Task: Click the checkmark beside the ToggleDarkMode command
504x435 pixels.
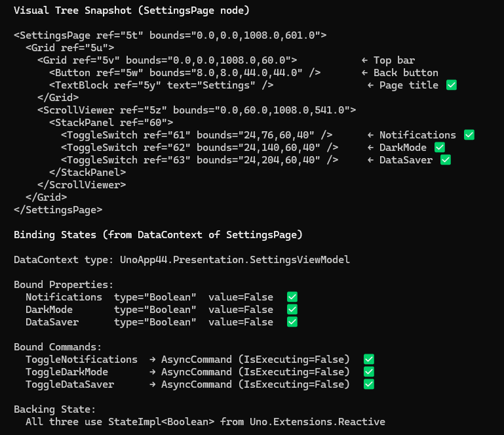Action: pyautogui.click(x=369, y=372)
